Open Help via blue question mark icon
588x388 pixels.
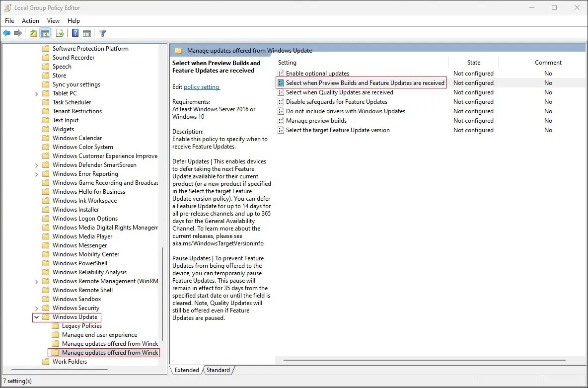click(75, 33)
